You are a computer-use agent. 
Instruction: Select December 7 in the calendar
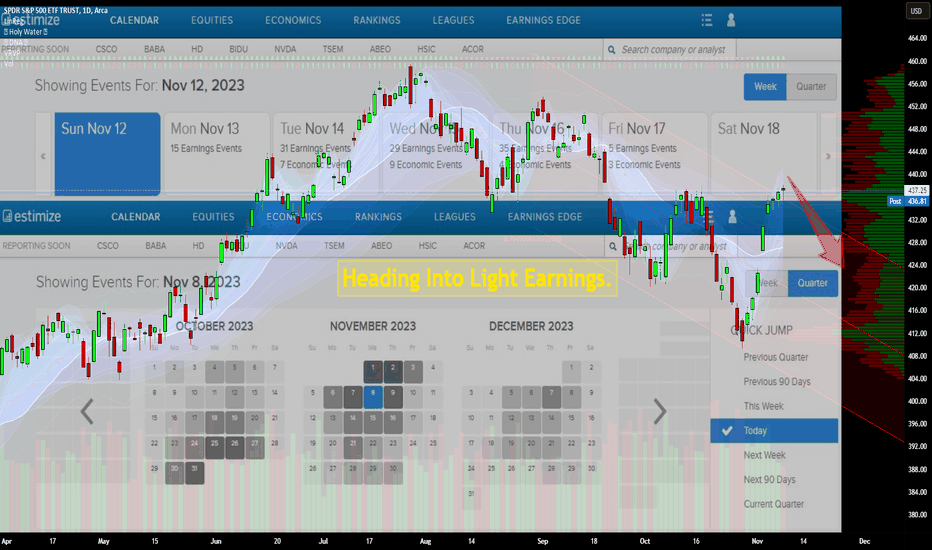click(551, 397)
